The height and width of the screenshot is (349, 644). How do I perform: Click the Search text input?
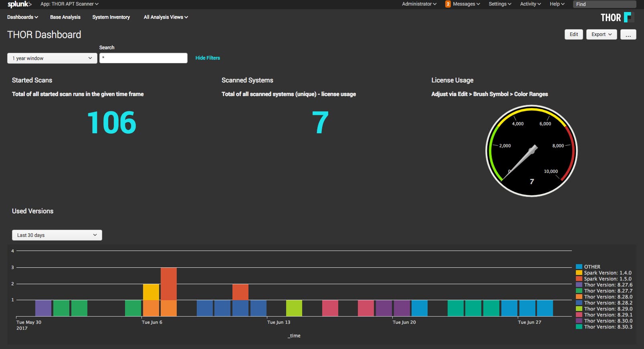143,58
